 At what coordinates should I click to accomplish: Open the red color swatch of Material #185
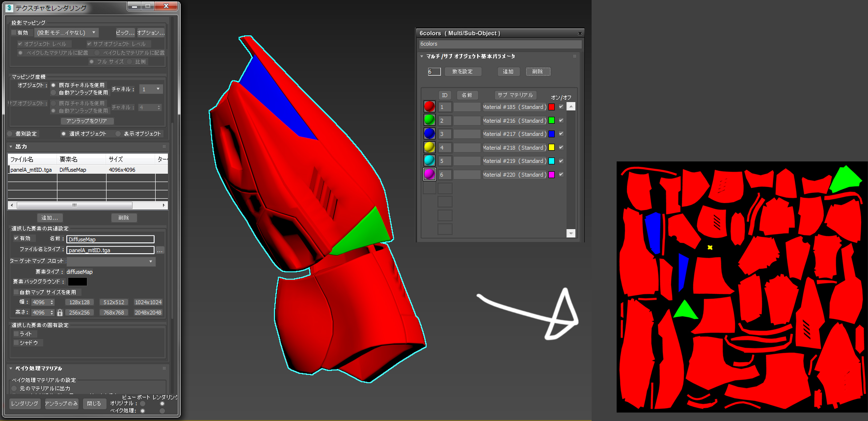coord(551,107)
